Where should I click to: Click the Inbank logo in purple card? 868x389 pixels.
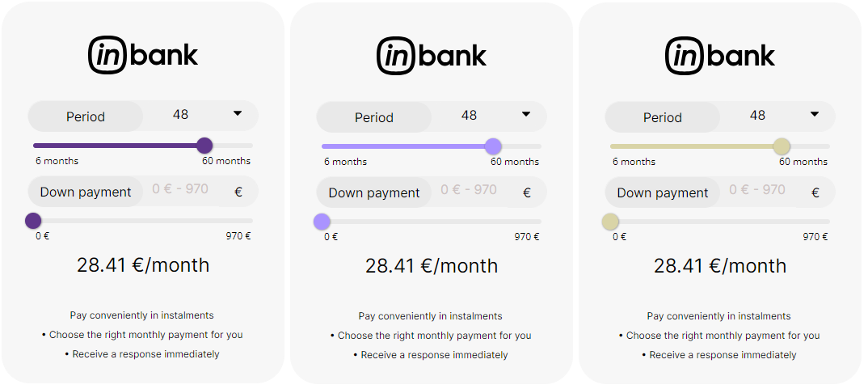(143, 55)
